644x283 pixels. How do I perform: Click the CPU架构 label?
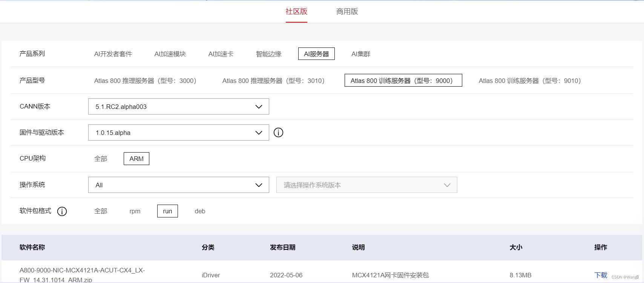32,158
